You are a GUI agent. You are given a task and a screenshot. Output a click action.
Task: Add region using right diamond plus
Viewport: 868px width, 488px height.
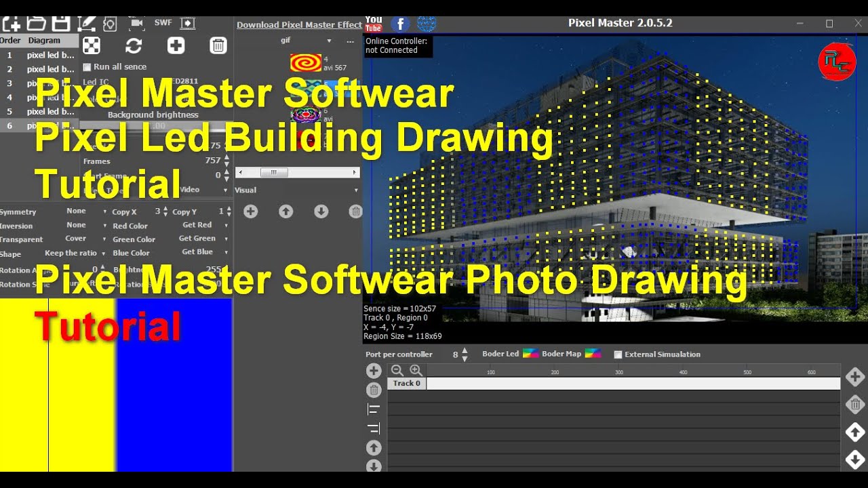click(855, 377)
